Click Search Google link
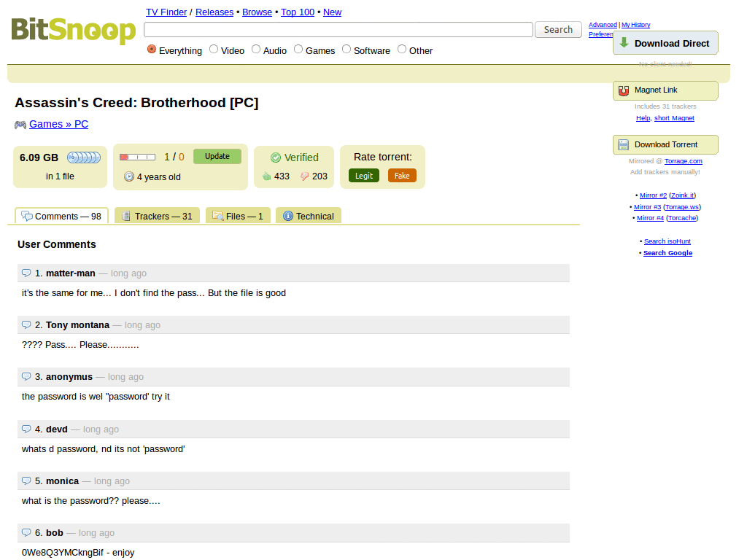Image resolution: width=747 pixels, height=560 pixels. pyautogui.click(x=668, y=253)
